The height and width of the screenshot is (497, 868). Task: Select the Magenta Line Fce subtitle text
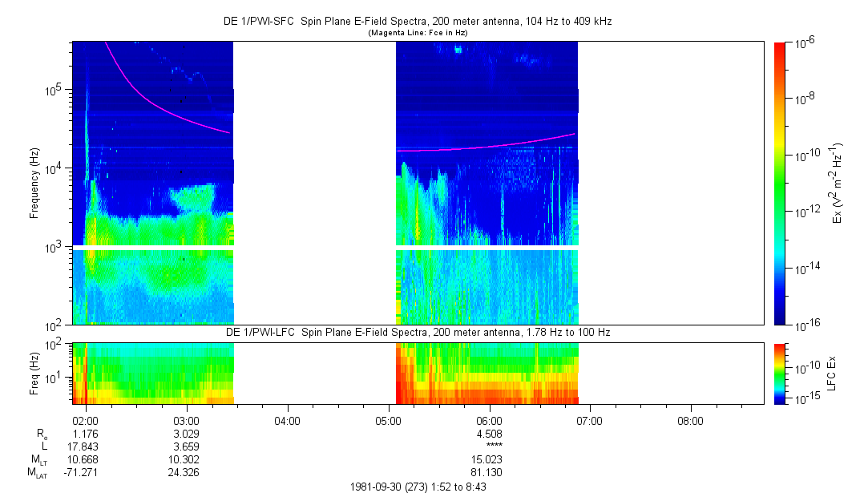[417, 33]
